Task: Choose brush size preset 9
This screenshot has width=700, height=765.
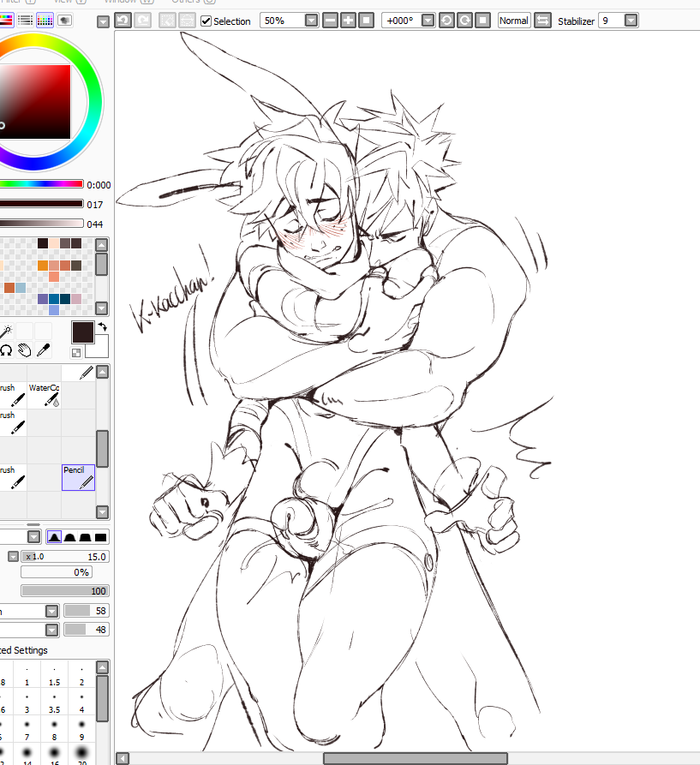Action: pos(81,729)
